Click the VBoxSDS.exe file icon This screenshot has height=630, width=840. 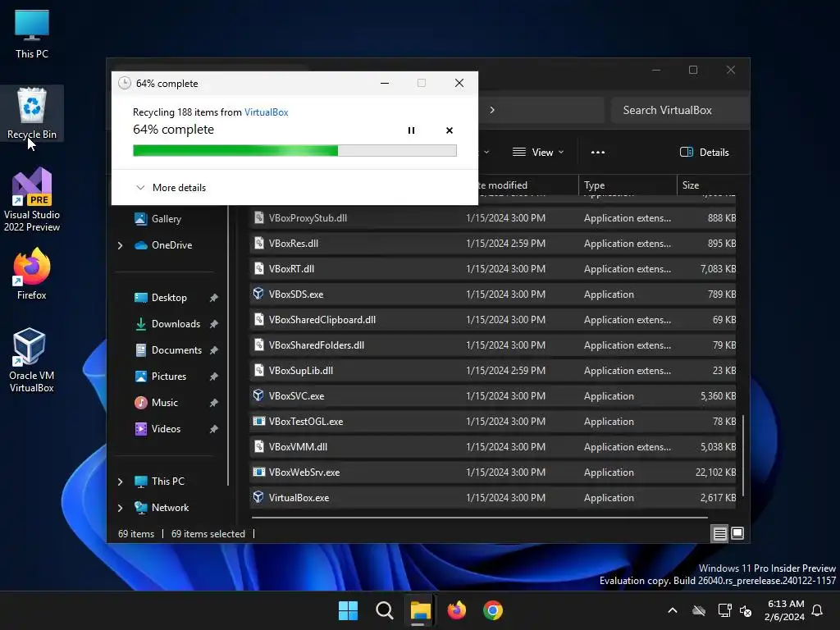coord(258,294)
